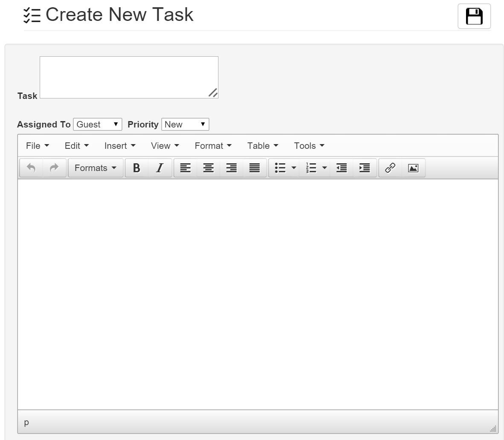Click the checklist icon beside Create New Task
504x440 pixels.
coord(32,15)
